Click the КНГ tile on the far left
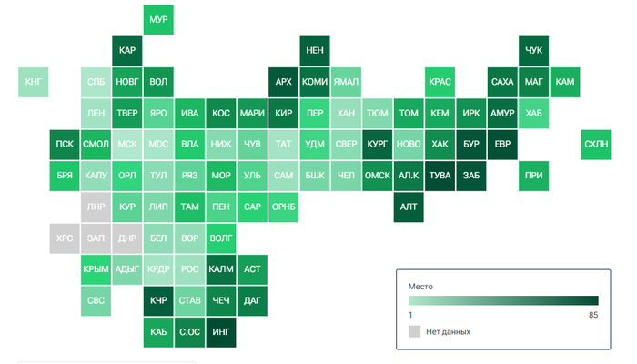637x364 pixels. [34, 82]
